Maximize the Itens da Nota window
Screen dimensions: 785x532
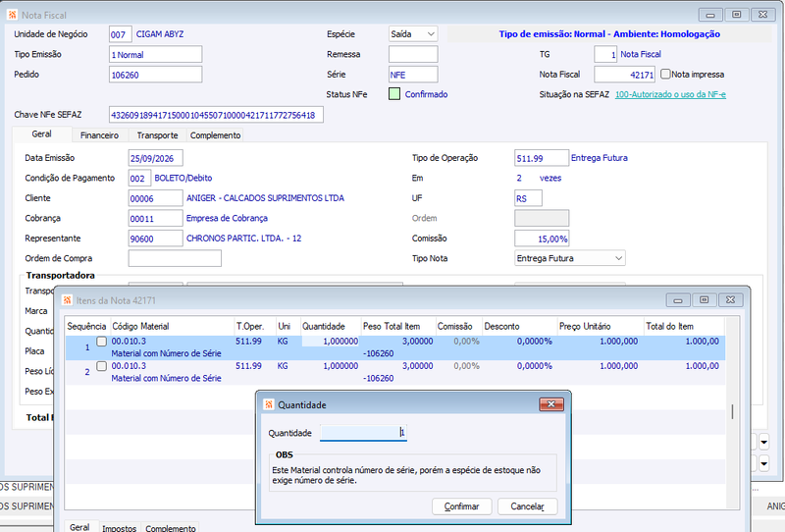pos(704,300)
